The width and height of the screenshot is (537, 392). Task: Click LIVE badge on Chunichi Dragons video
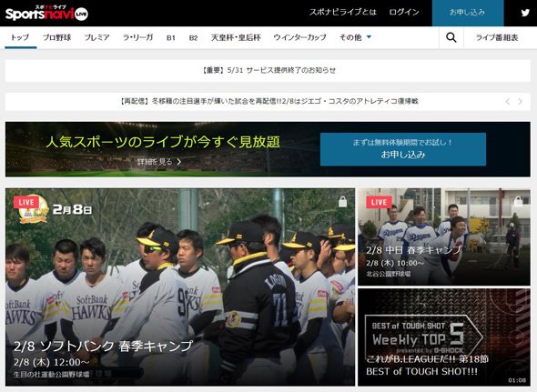pyautogui.click(x=379, y=202)
